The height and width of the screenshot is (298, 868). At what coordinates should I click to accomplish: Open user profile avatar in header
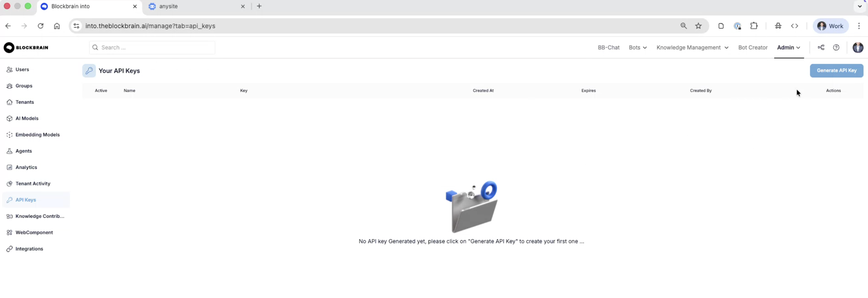pos(858,48)
